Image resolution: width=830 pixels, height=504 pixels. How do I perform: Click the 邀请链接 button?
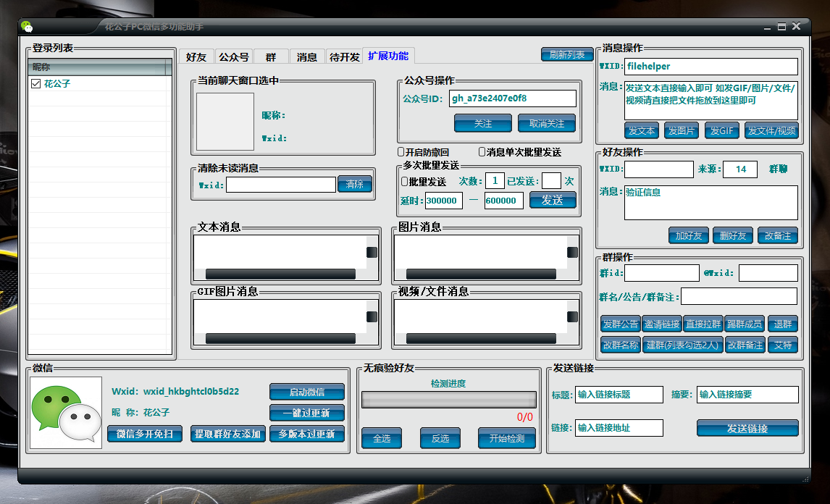click(x=662, y=324)
